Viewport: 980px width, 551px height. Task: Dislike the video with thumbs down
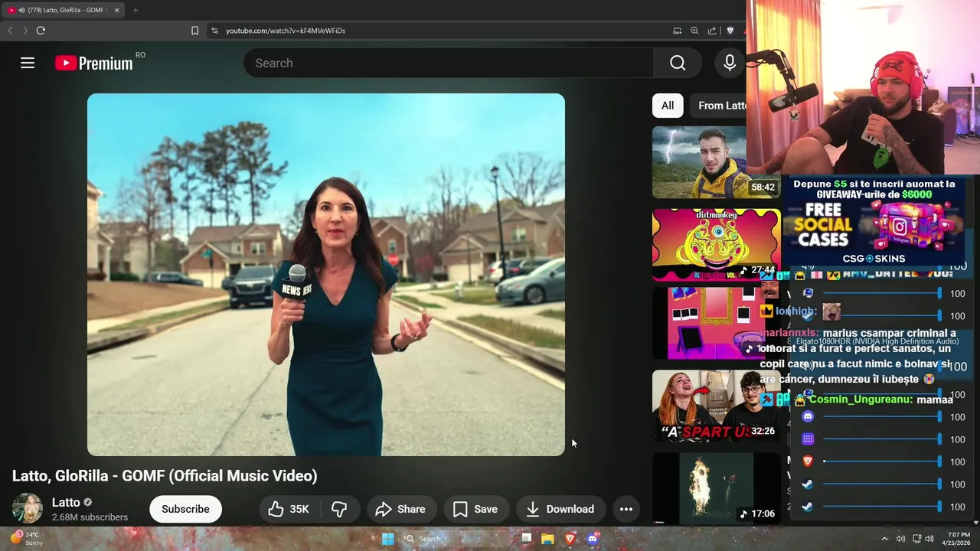pyautogui.click(x=339, y=509)
